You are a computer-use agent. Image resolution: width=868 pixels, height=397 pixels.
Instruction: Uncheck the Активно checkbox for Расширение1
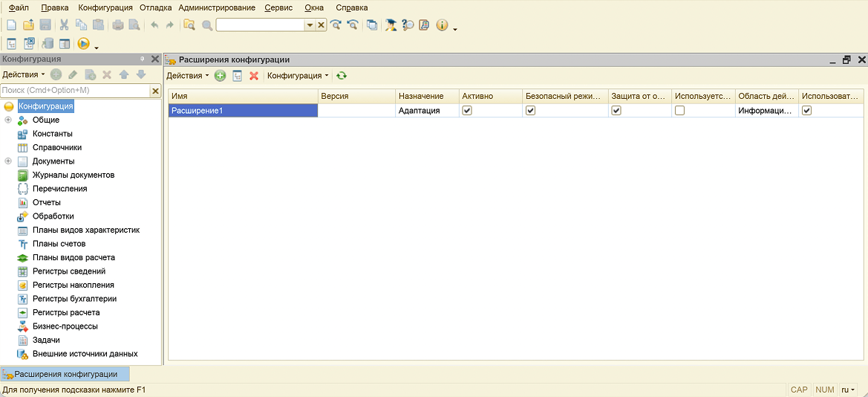(467, 110)
